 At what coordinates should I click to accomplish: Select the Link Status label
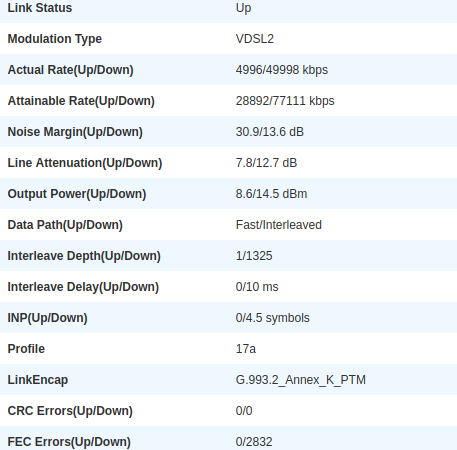[40, 8]
